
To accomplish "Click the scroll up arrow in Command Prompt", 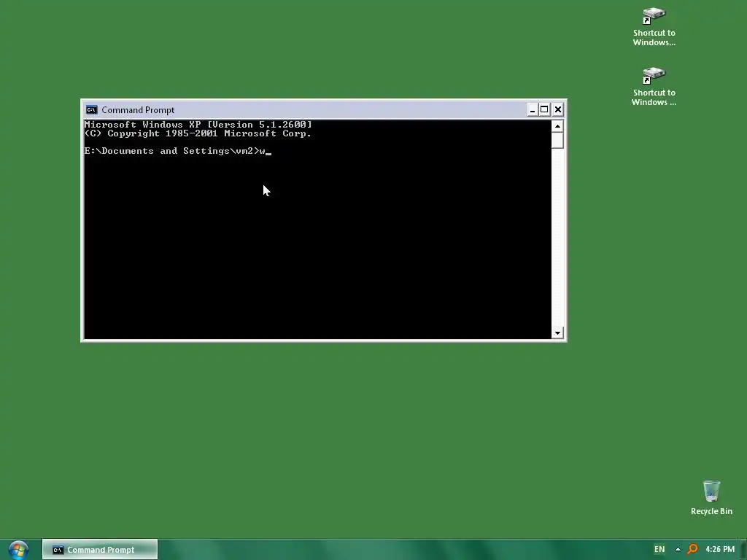I will coord(557,126).
